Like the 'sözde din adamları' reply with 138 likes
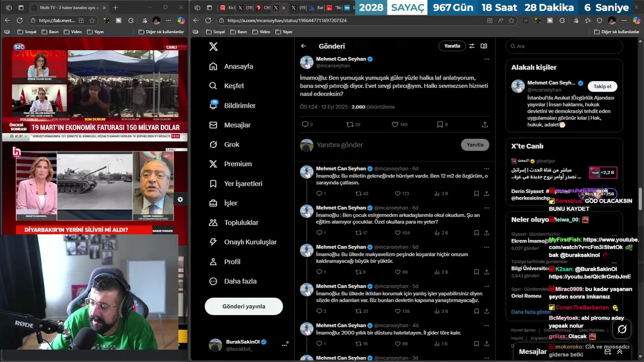The image size is (644, 362). pos(402,311)
